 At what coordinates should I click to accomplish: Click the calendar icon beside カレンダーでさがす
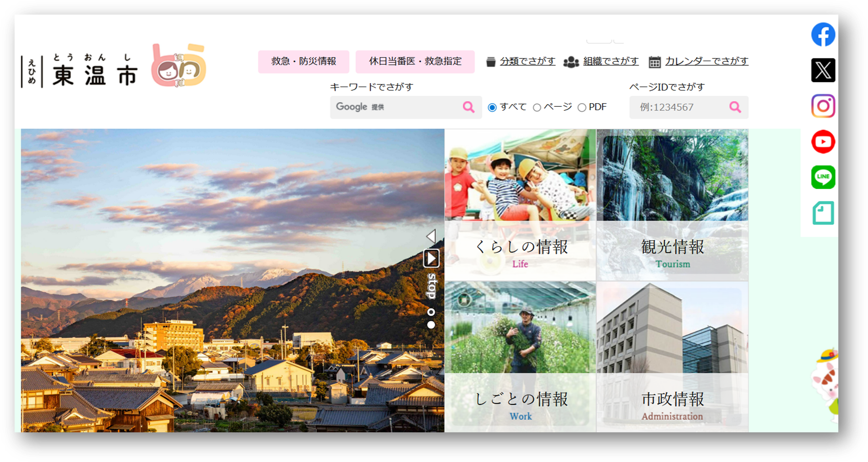tap(654, 62)
